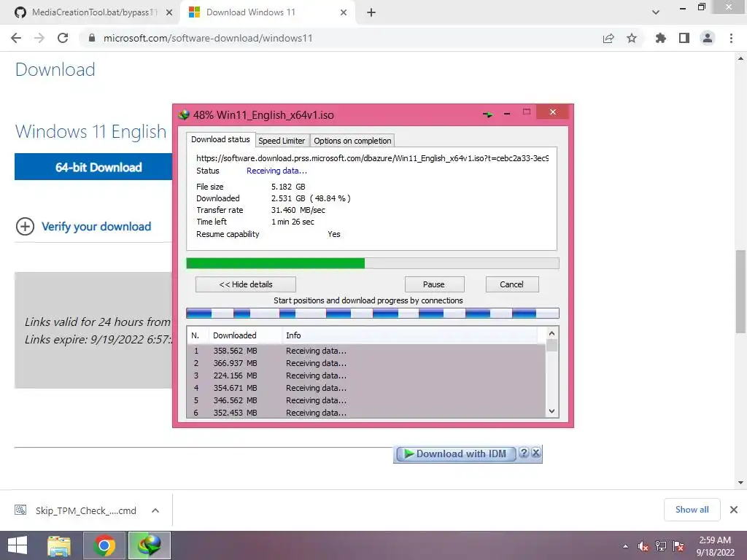Image resolution: width=747 pixels, height=560 pixels.
Task: Click the download URL text in IDM
Action: (373, 158)
